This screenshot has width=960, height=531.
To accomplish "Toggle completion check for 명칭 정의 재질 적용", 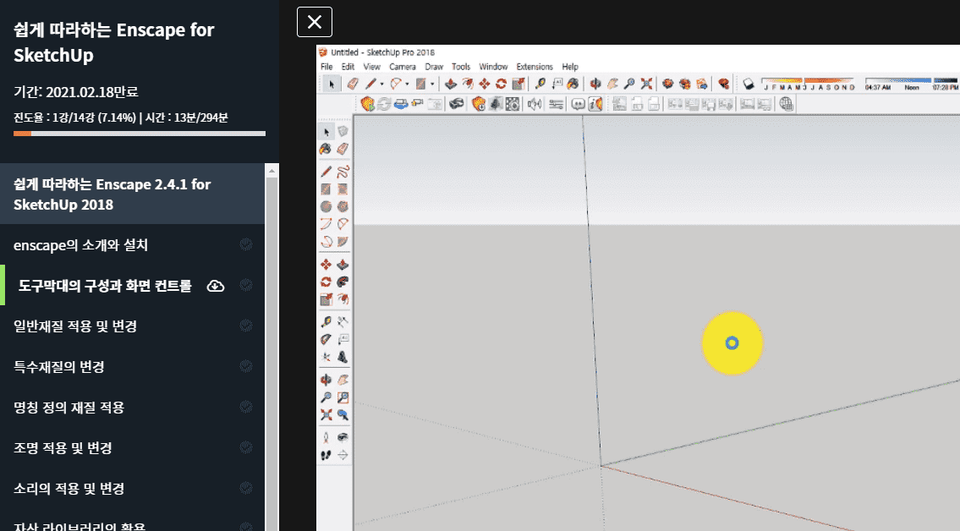I will (x=246, y=407).
